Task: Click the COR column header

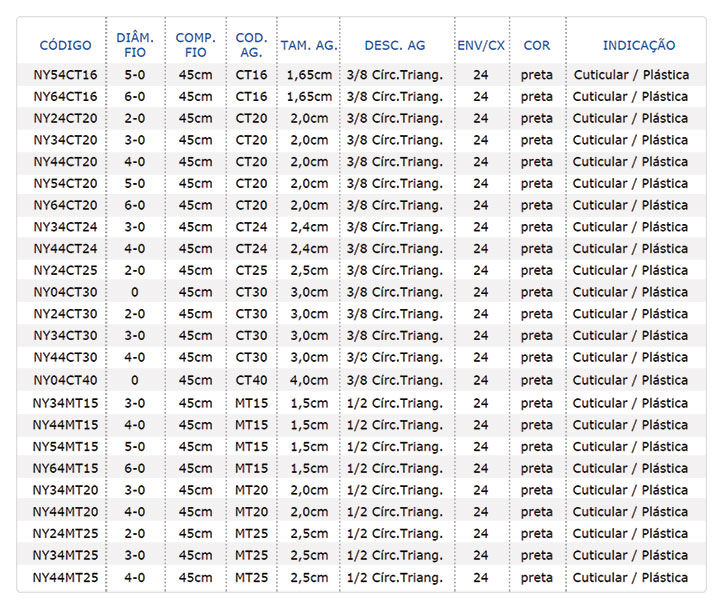Action: pos(536,45)
